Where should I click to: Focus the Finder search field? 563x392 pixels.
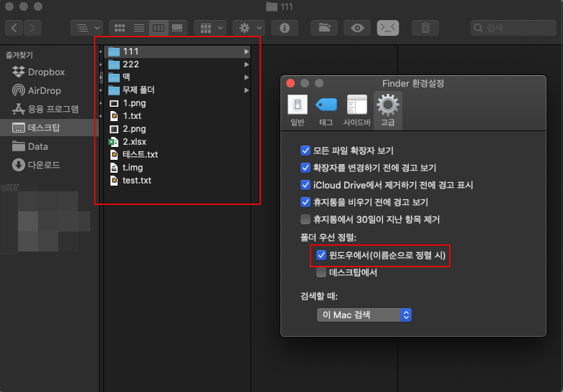513,28
